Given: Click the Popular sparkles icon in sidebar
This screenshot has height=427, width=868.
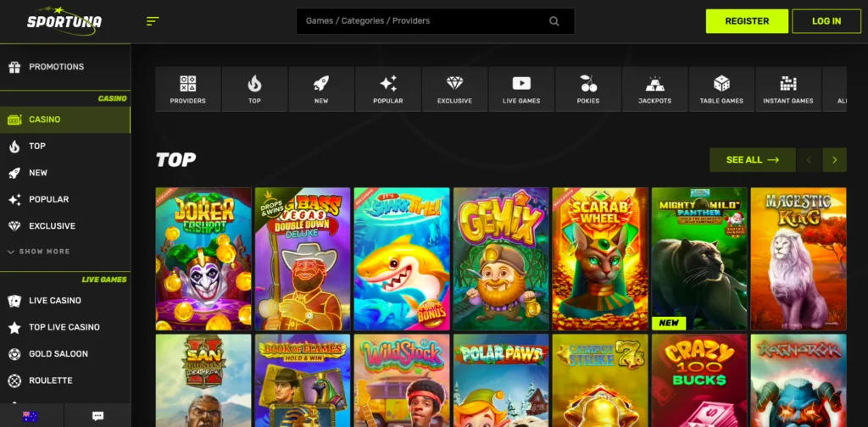Looking at the screenshot, I should [x=14, y=199].
